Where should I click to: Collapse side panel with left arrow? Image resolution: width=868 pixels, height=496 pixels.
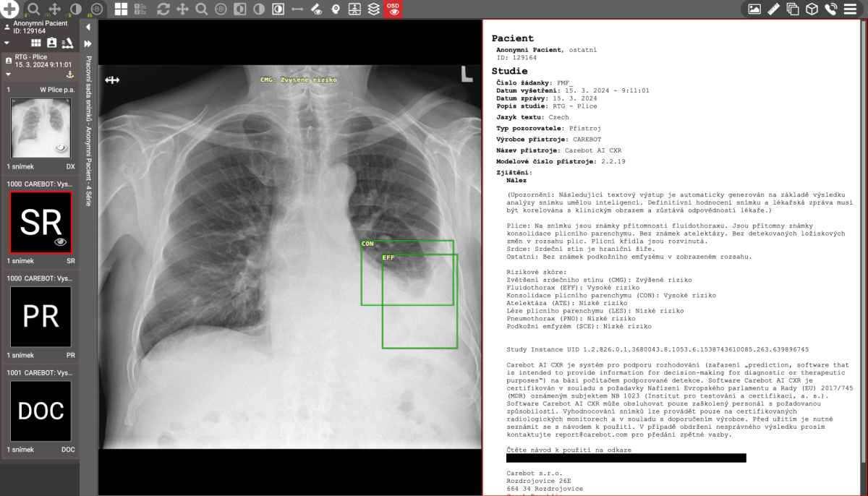point(88,27)
